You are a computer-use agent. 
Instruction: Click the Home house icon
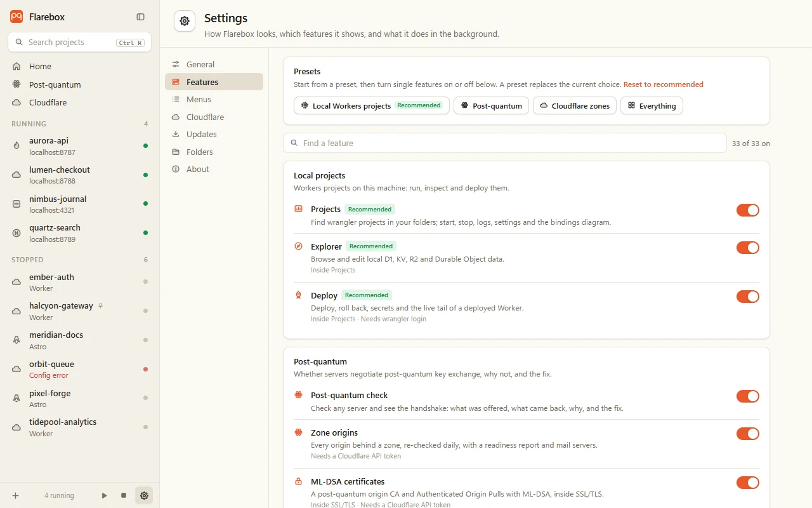16,66
